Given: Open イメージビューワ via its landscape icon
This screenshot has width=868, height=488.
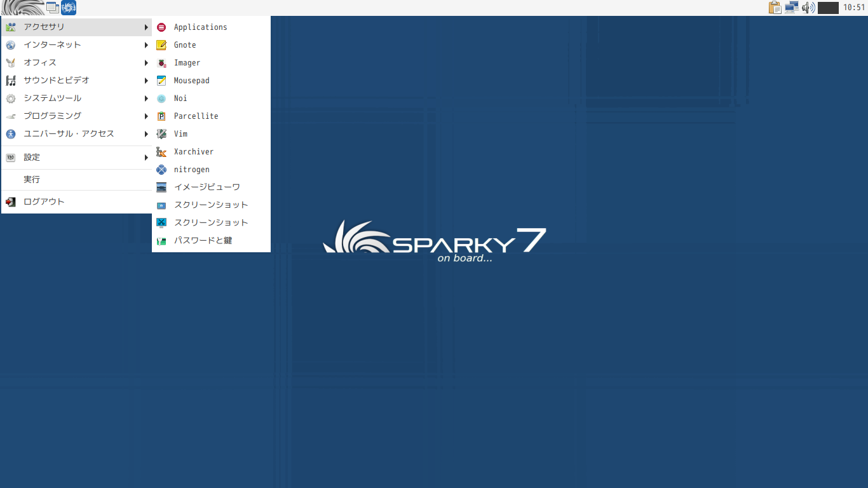Looking at the screenshot, I should click(161, 187).
